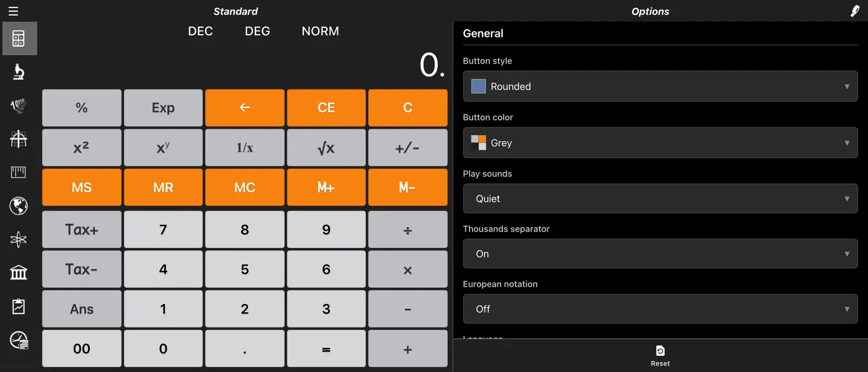Viewport: 868px width, 372px height.
Task: Open the Thousands separator dropdown
Action: (660, 254)
